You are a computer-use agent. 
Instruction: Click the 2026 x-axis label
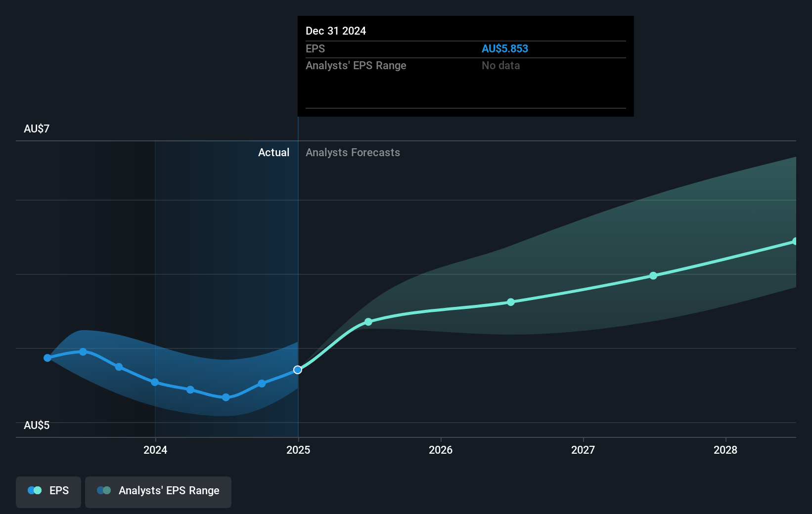[441, 450]
